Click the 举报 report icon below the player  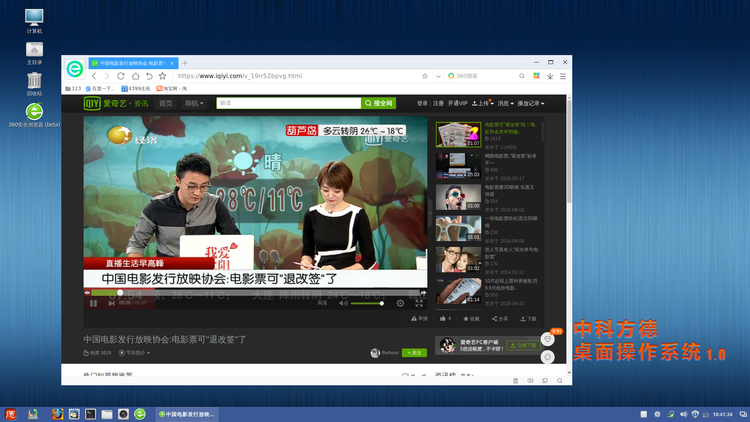pyautogui.click(x=419, y=319)
